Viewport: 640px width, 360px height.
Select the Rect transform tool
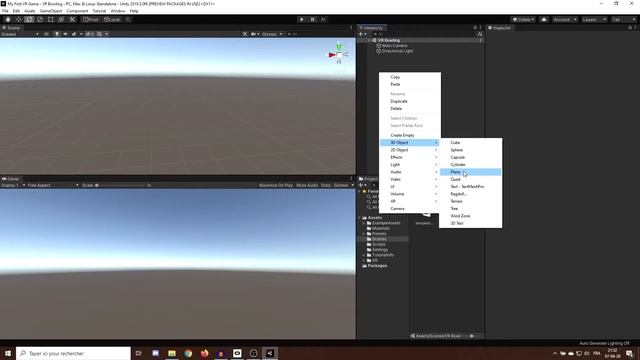click(51, 20)
